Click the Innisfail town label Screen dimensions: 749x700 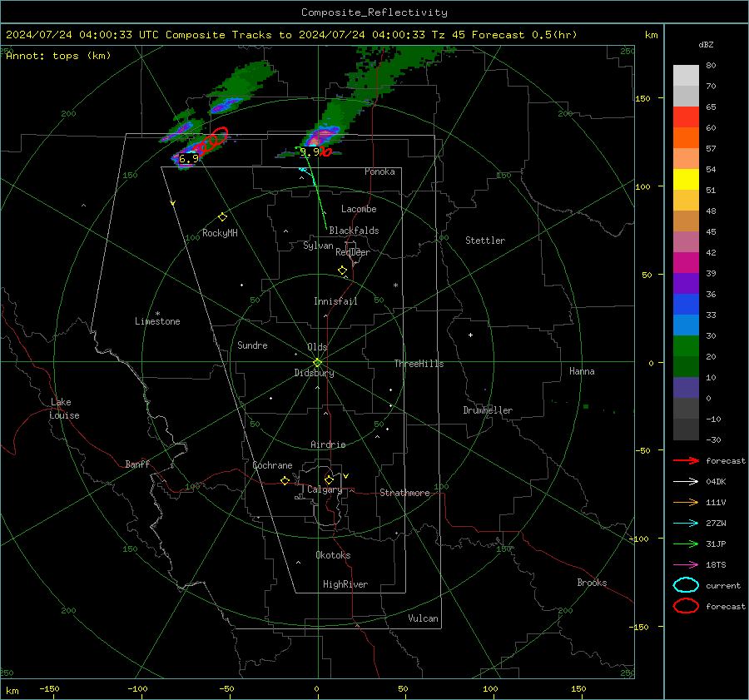tap(335, 301)
